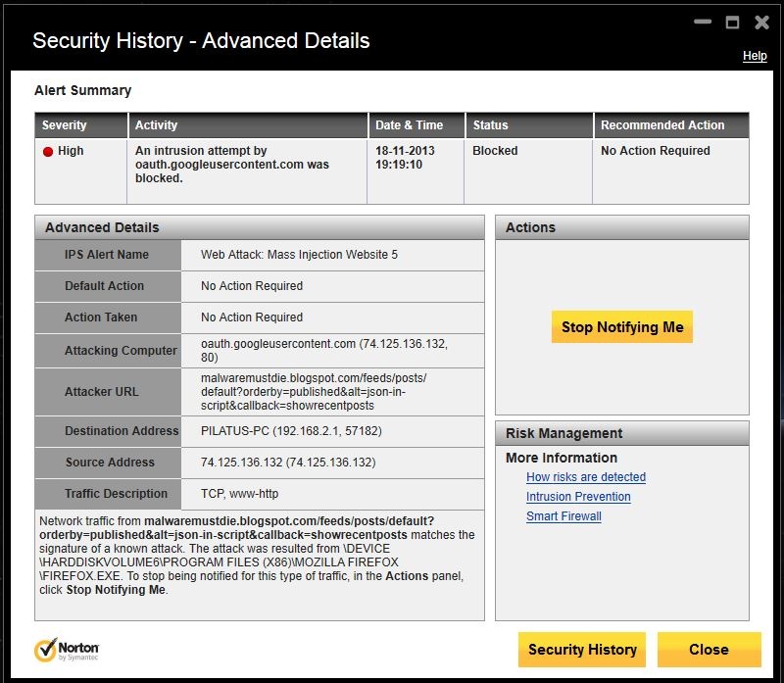
Task: Click the IPS Alert Name row label
Action: click(107, 255)
